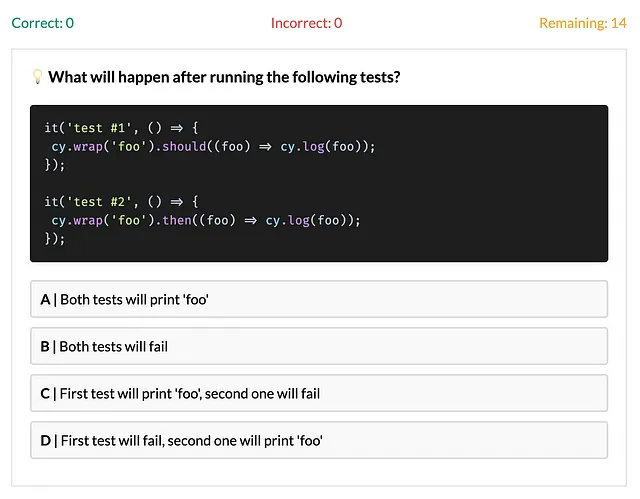Click the 'test #2' string in code
640x499 pixels.
pyautogui.click(x=102, y=202)
